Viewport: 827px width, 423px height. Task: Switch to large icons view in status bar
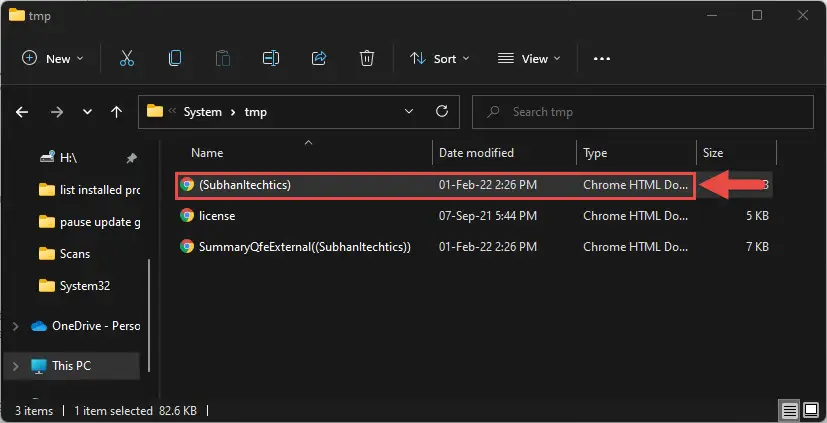(811, 410)
